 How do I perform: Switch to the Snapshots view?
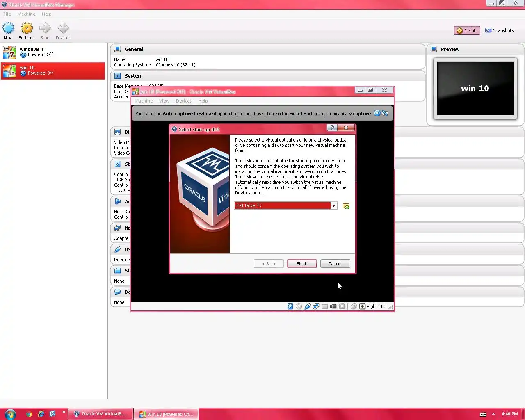(499, 30)
